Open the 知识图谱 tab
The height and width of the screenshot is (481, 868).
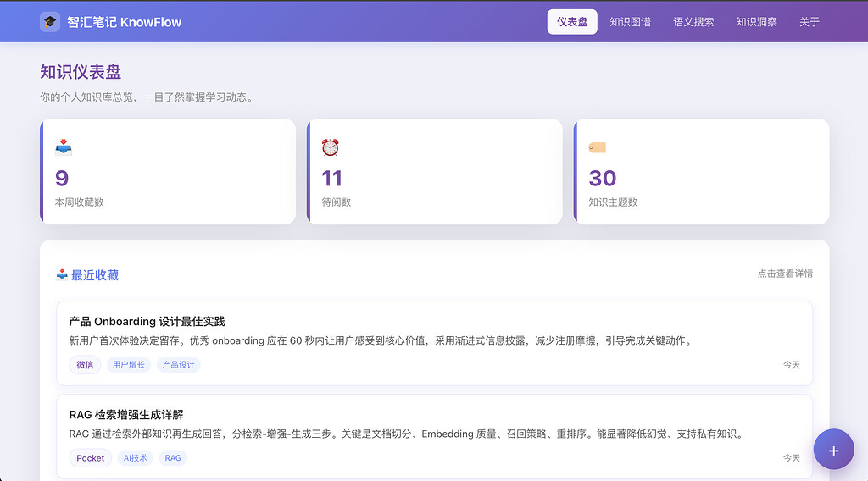[x=630, y=22]
